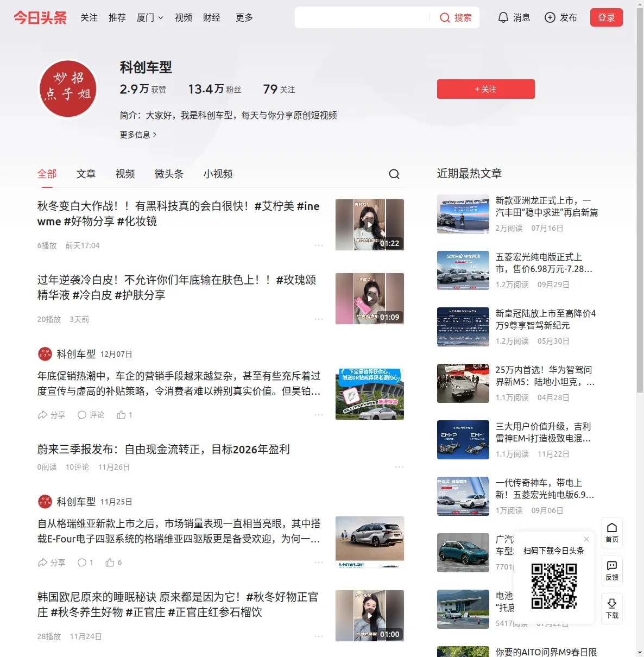Open thumbnail for 新款亚洲龙 hot article
644x657 pixels.
click(463, 214)
